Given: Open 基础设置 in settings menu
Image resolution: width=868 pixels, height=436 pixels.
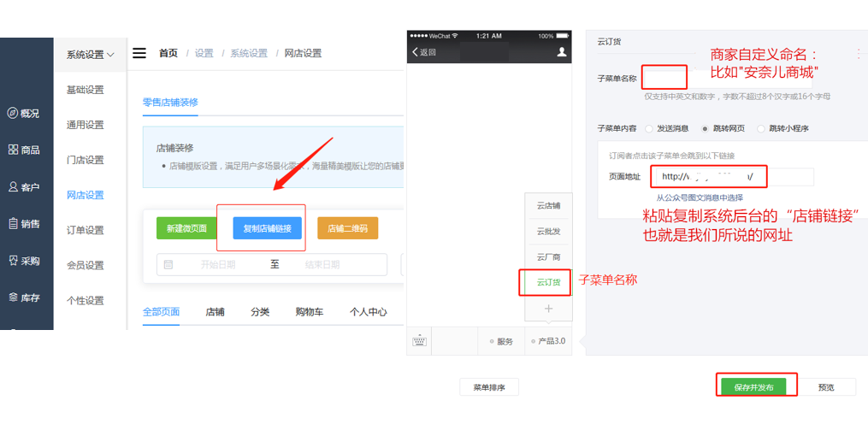Looking at the screenshot, I should (x=86, y=90).
